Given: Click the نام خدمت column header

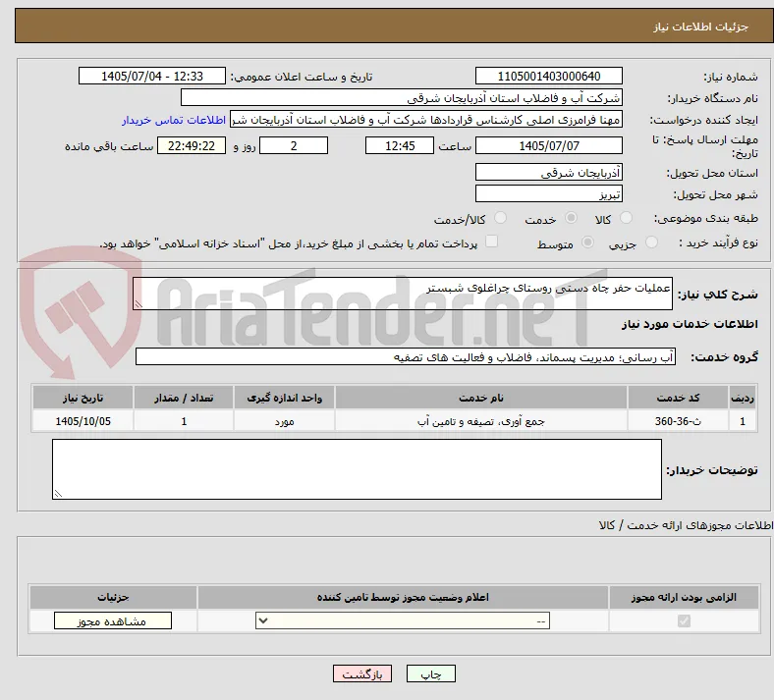Looking at the screenshot, I should point(481,398).
